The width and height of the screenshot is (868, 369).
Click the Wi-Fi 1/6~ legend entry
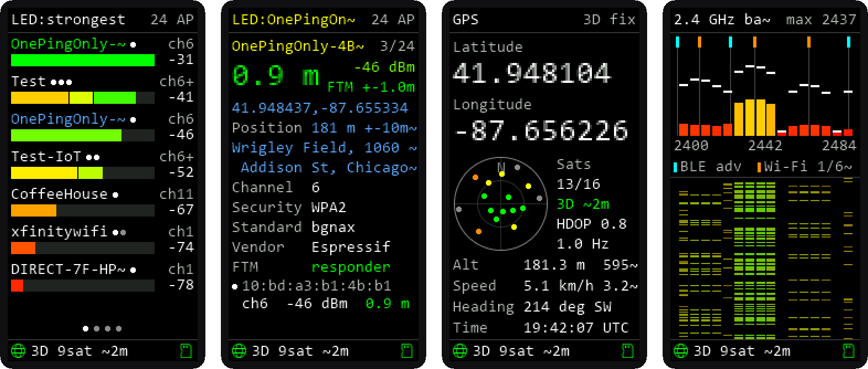[x=805, y=167]
